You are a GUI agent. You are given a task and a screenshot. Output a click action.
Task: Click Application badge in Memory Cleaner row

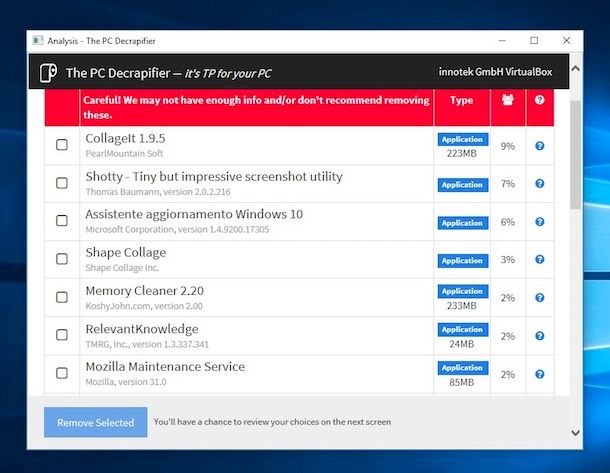[463, 291]
